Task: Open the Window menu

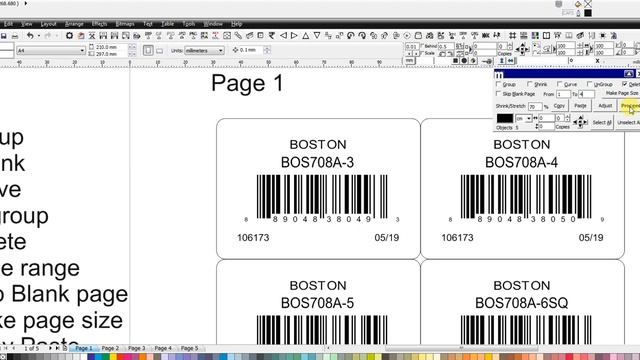Action: tap(213, 24)
